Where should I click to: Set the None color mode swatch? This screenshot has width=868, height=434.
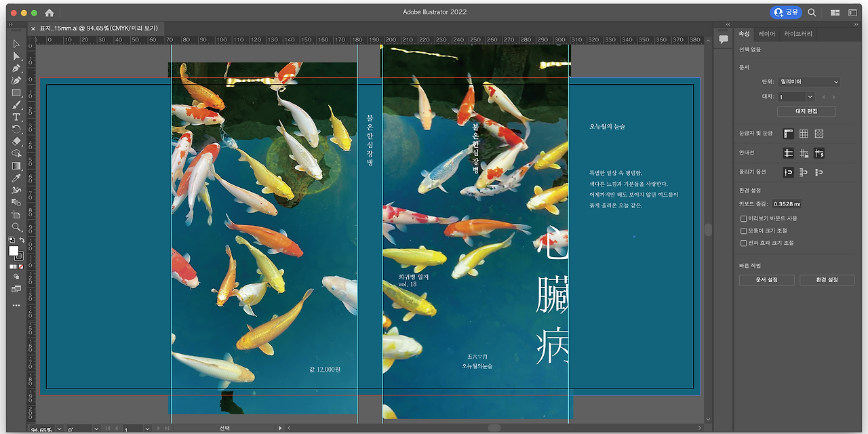click(22, 267)
